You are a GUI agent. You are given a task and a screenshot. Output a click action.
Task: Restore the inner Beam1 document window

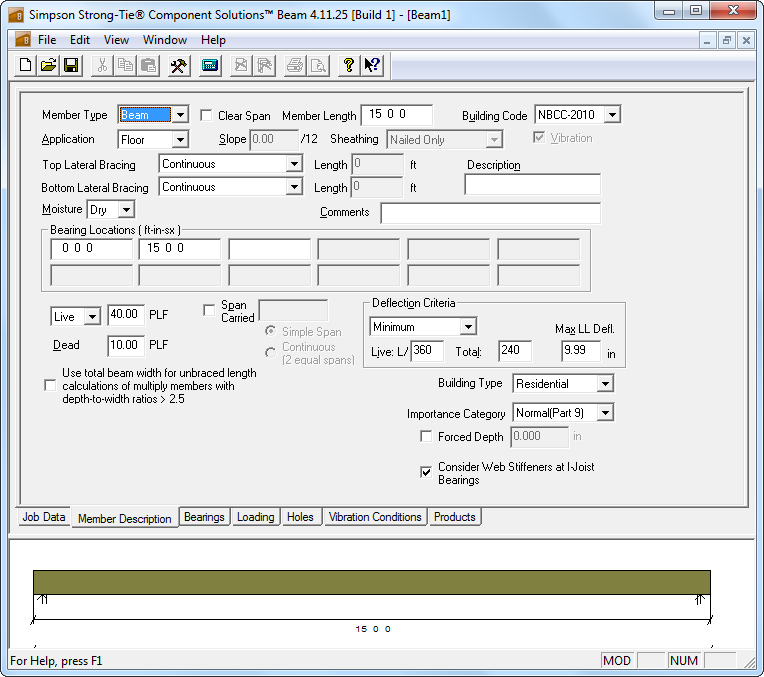point(726,40)
